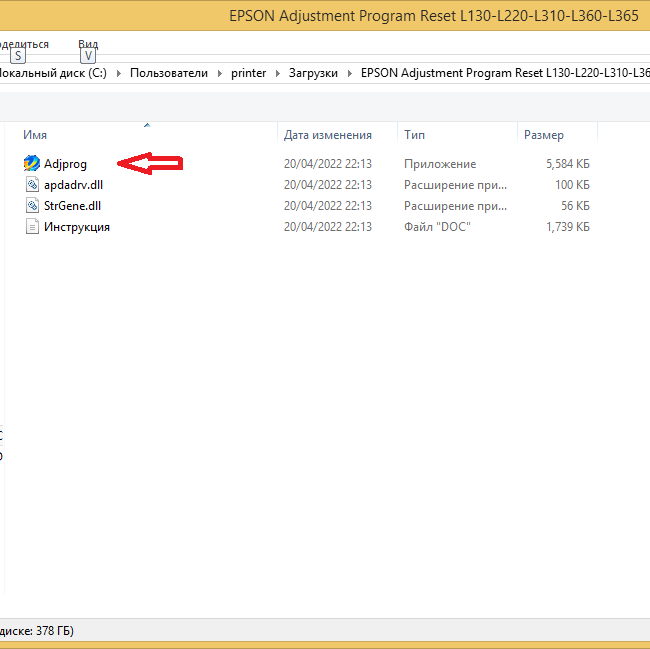
Task: Select the apdadrv.dll file icon
Action: click(x=32, y=184)
